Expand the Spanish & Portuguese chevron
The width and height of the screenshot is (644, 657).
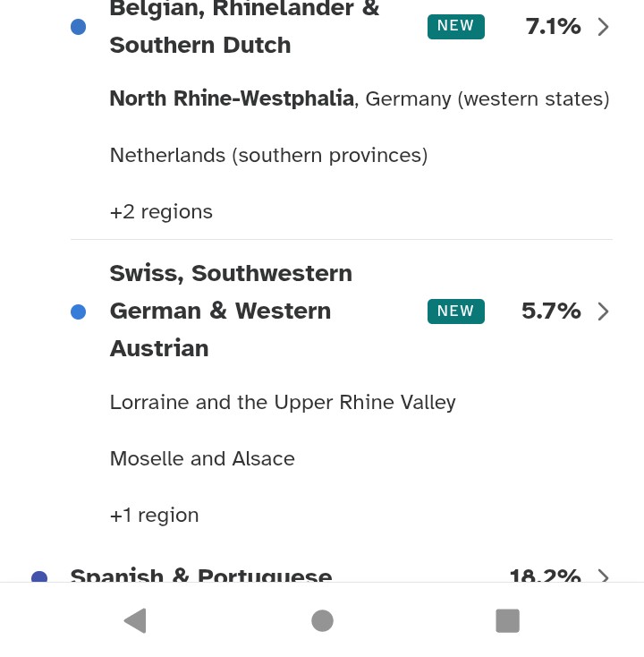click(x=603, y=576)
